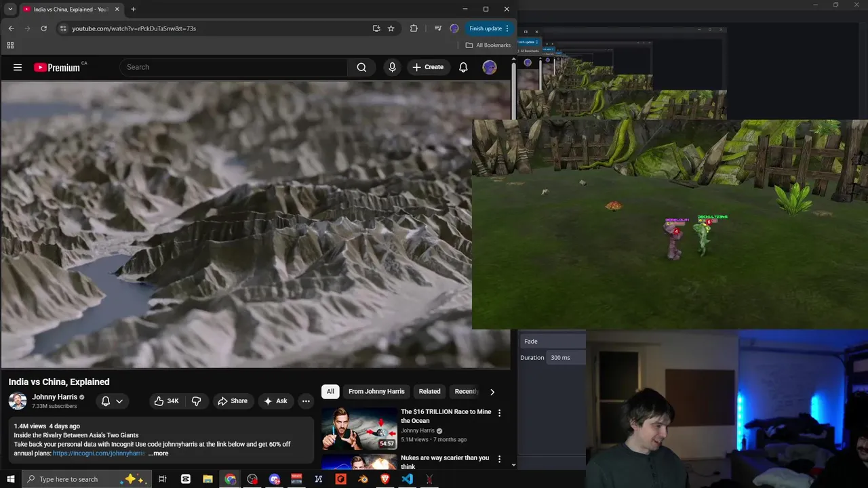Open Discord from the taskbar

pyautogui.click(x=275, y=479)
